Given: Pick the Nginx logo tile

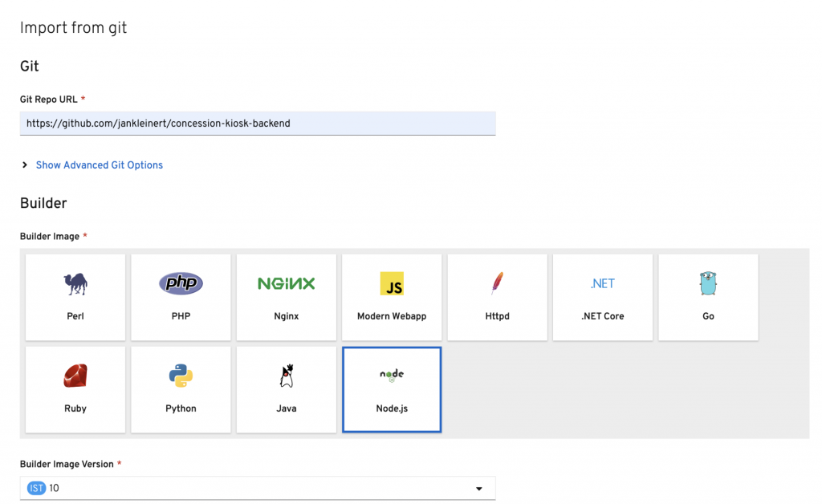Looking at the screenshot, I should tap(286, 283).
